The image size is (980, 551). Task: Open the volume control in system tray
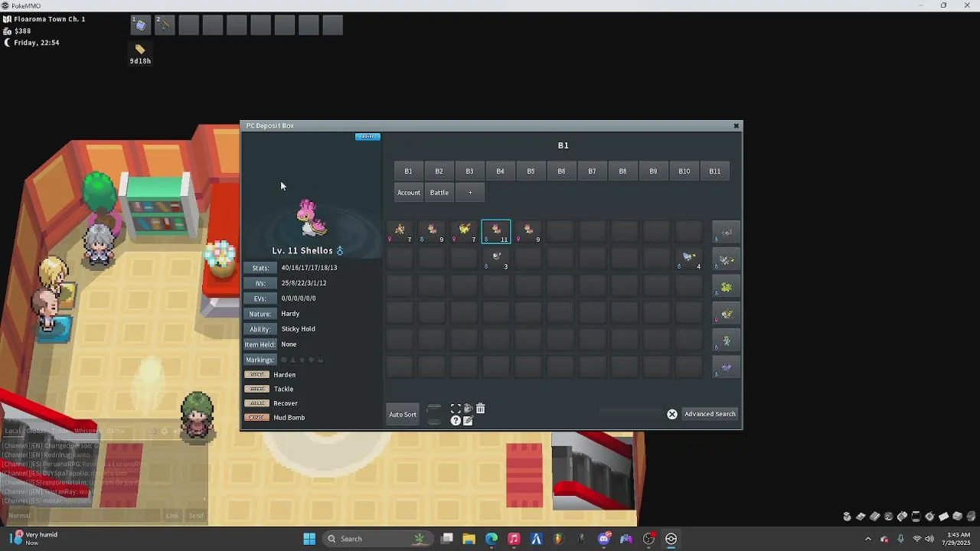929,539
